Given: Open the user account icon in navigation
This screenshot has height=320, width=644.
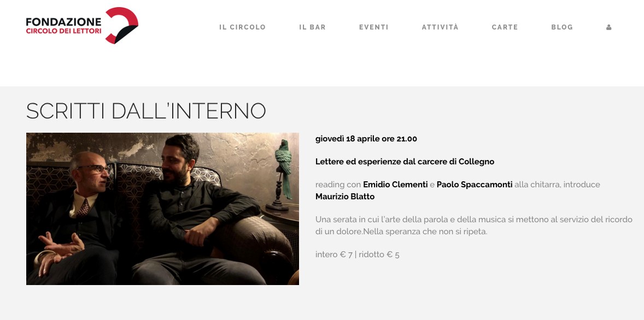Looking at the screenshot, I should [608, 27].
